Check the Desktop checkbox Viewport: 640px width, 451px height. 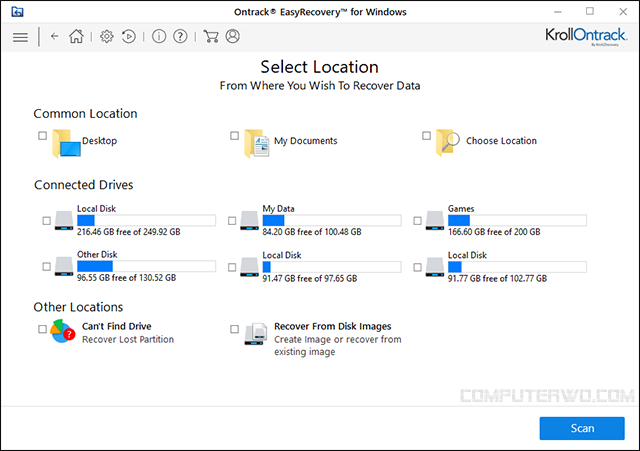(x=42, y=136)
